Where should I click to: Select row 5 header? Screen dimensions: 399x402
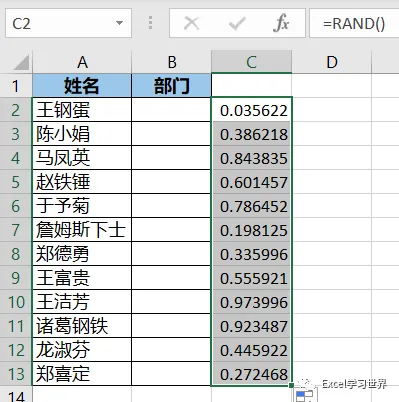pyautogui.click(x=16, y=182)
